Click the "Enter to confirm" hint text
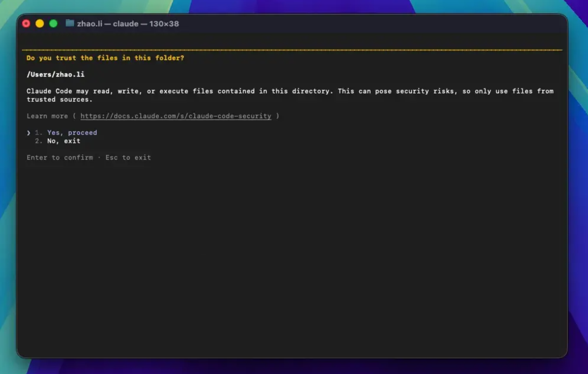Viewport: 588px width, 374px height. [60, 158]
